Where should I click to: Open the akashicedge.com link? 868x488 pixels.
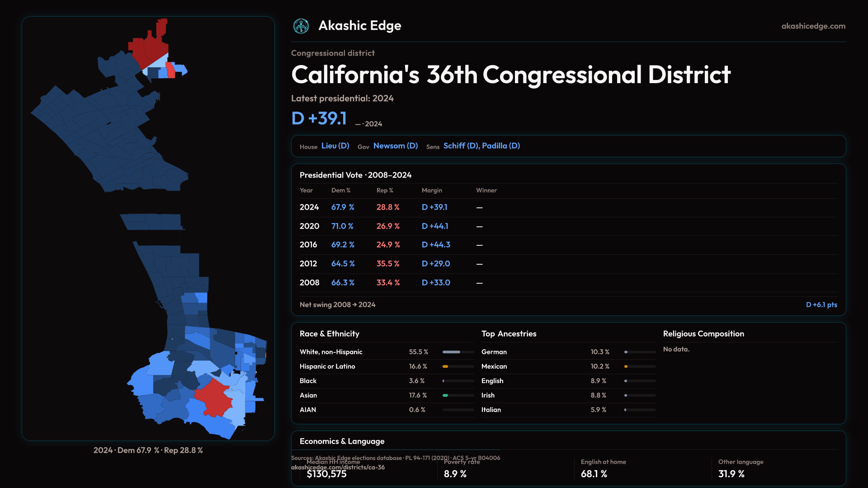(813, 26)
